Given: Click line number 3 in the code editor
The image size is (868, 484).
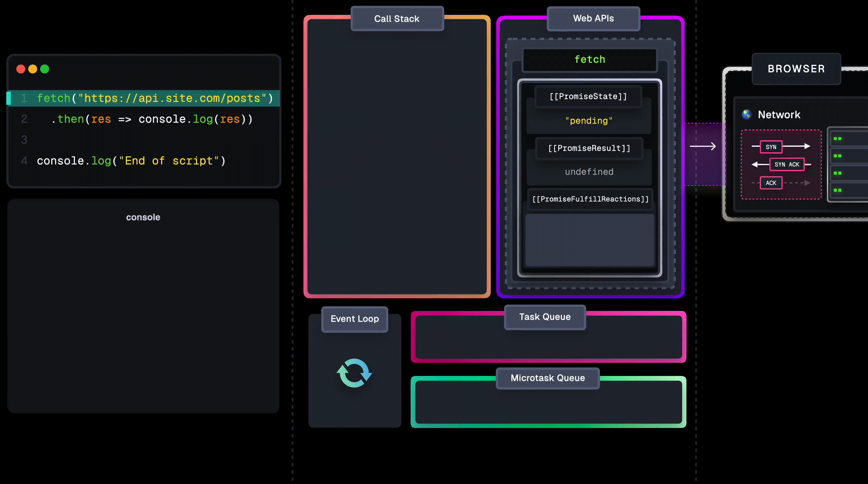Looking at the screenshot, I should point(24,139).
